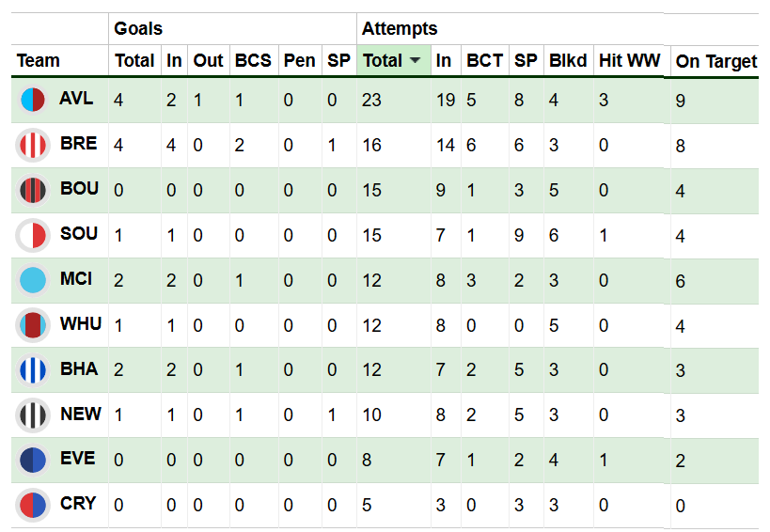Click the SOU team crest icon

pos(33,235)
